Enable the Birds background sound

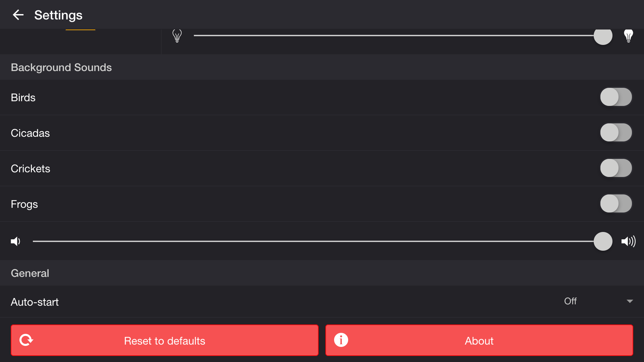point(616,97)
